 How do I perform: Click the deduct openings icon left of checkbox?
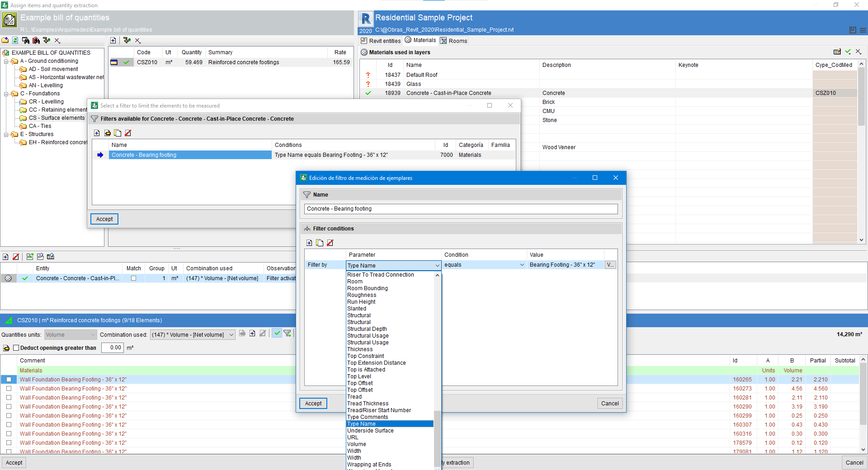6,348
